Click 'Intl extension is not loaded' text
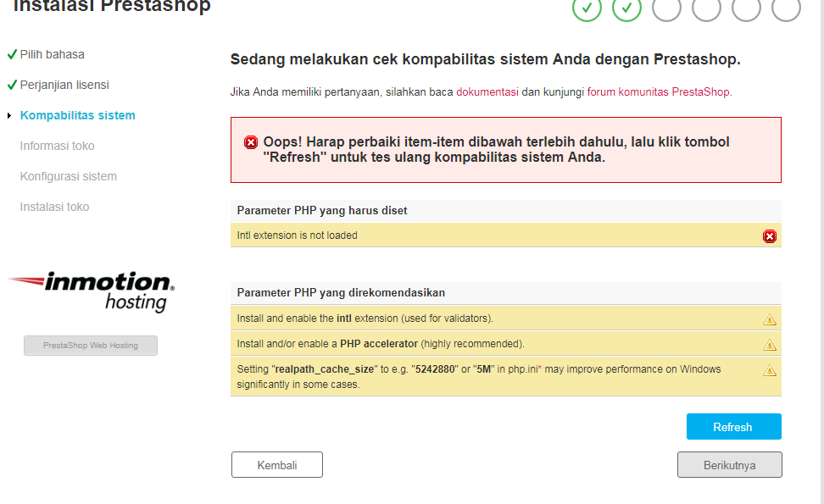This screenshot has width=824, height=504. pos(297,235)
